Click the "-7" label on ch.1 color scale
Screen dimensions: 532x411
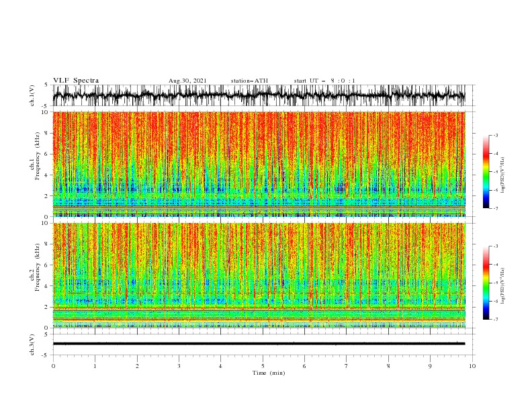click(x=496, y=209)
